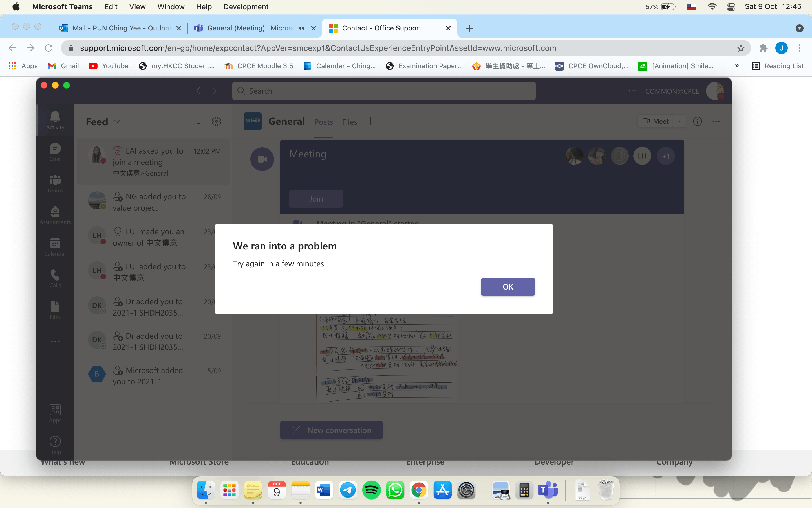Image resolution: width=812 pixels, height=508 pixels.
Task: Open the feed filter icon
Action: [x=198, y=121]
